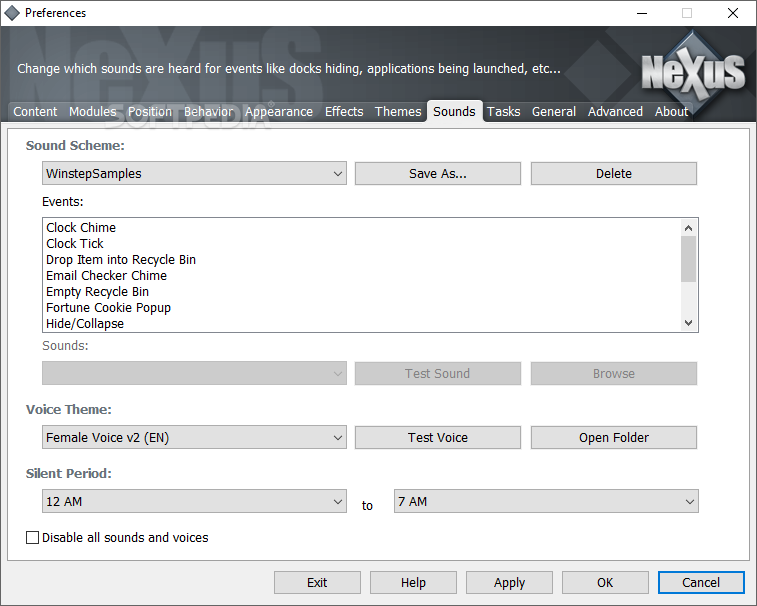Apply the sound settings
Image resolution: width=757 pixels, height=606 pixels.
tap(509, 582)
